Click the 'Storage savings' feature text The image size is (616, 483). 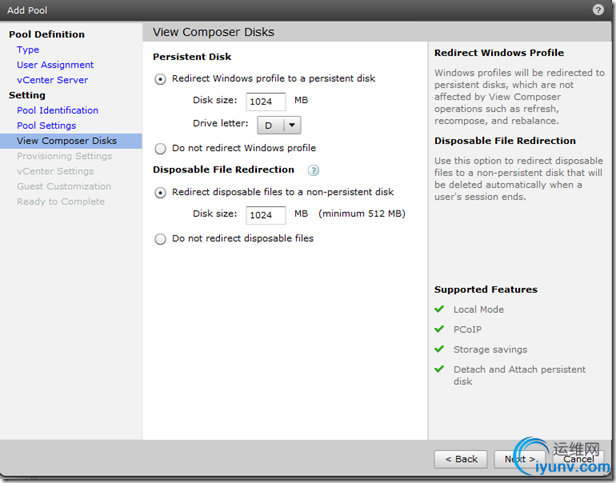point(490,349)
